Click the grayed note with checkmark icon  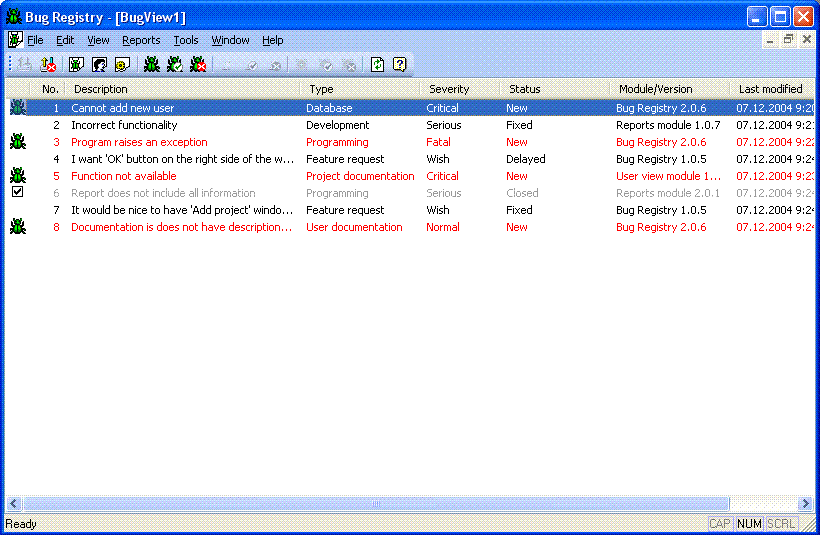pos(252,65)
